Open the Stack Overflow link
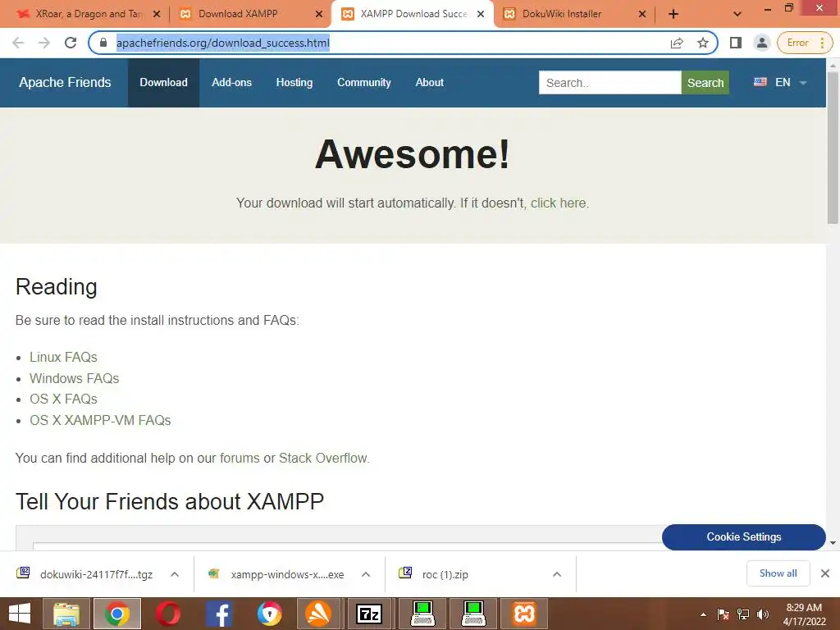 [323, 458]
